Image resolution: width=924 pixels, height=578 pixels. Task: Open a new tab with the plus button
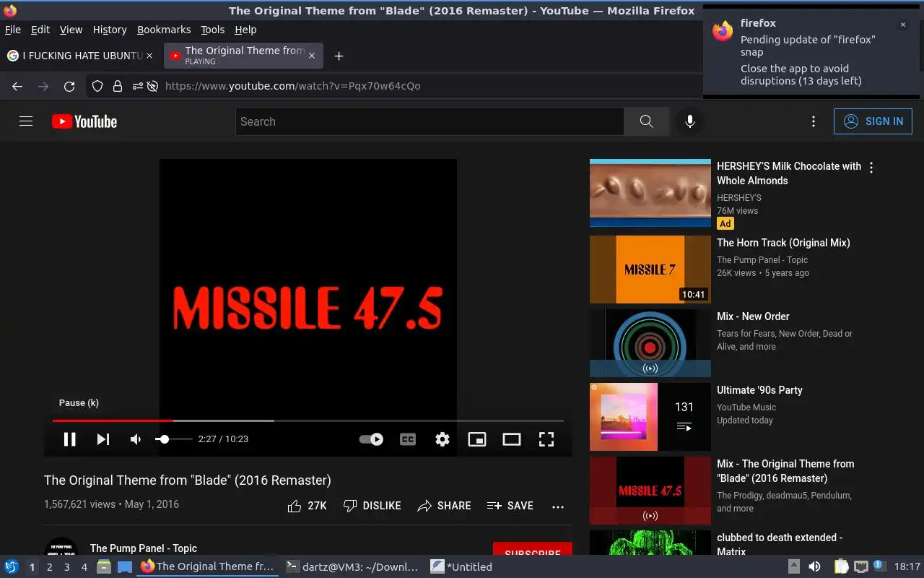(339, 56)
